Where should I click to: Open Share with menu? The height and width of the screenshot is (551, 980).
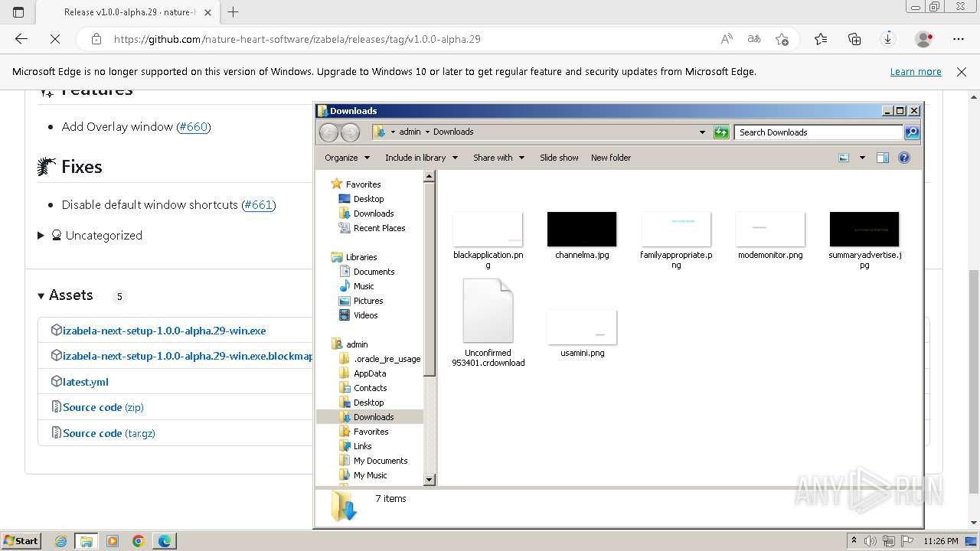[x=498, y=158]
